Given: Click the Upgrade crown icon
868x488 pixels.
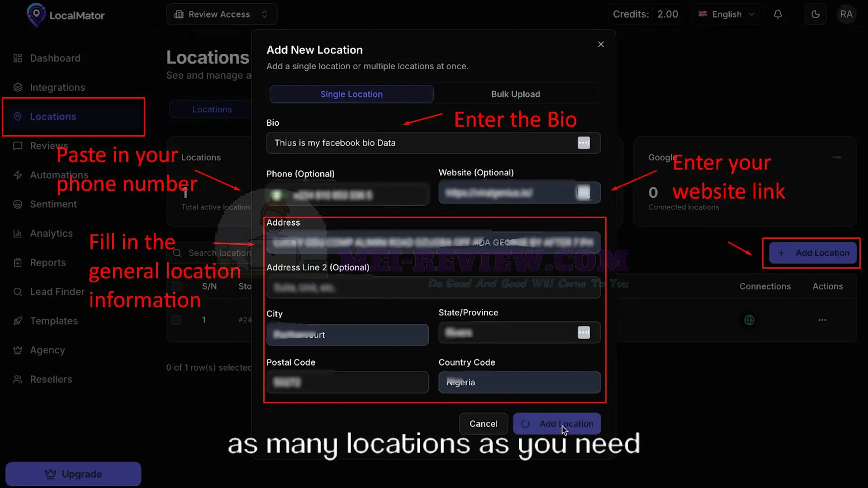Looking at the screenshot, I should (x=51, y=474).
